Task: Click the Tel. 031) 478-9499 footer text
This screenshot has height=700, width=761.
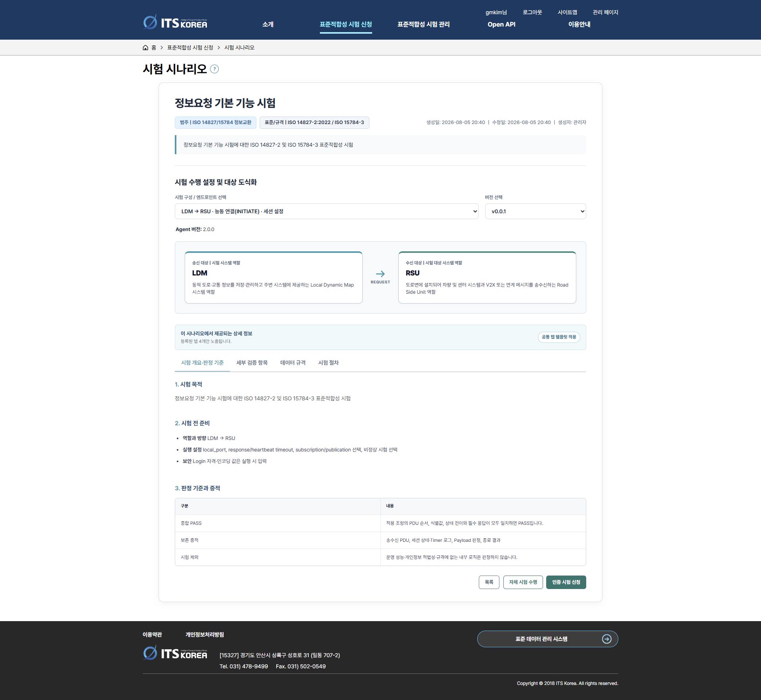Action: [x=244, y=666]
